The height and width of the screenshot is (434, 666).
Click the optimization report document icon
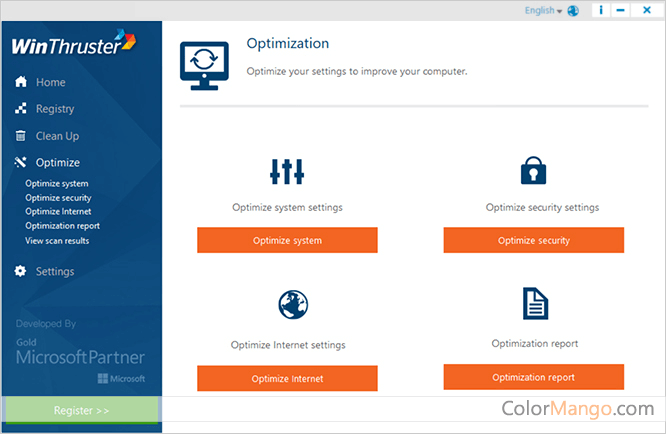(x=535, y=303)
